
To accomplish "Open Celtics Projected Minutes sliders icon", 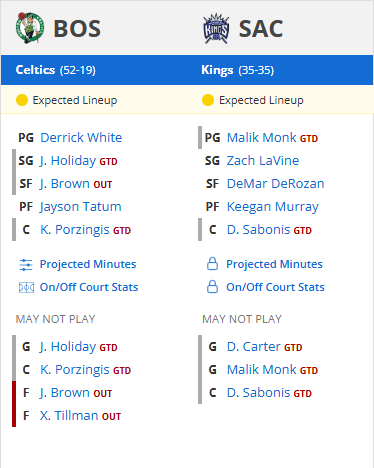I will click(x=26, y=265).
